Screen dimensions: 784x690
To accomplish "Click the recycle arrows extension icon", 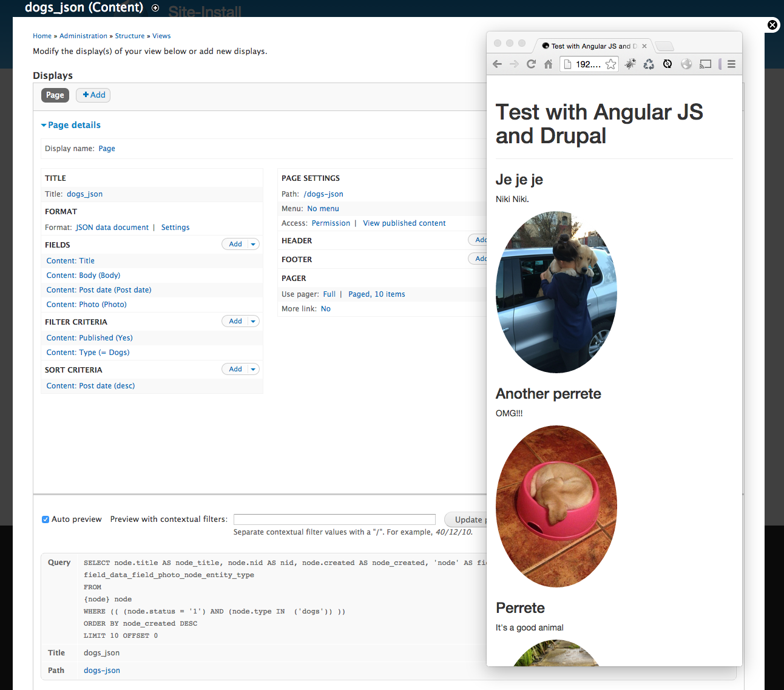I will click(x=649, y=64).
